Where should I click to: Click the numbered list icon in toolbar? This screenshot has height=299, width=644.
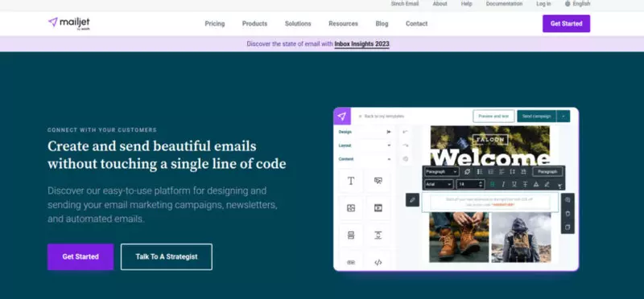click(x=490, y=171)
